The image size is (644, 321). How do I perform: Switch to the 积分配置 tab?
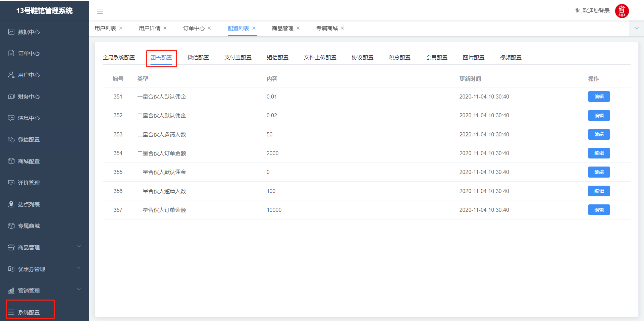coord(399,58)
